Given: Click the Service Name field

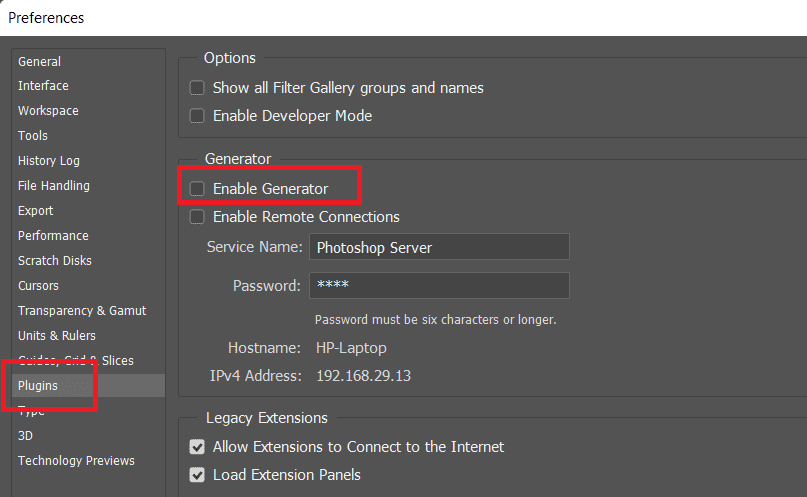Looking at the screenshot, I should click(x=439, y=247).
